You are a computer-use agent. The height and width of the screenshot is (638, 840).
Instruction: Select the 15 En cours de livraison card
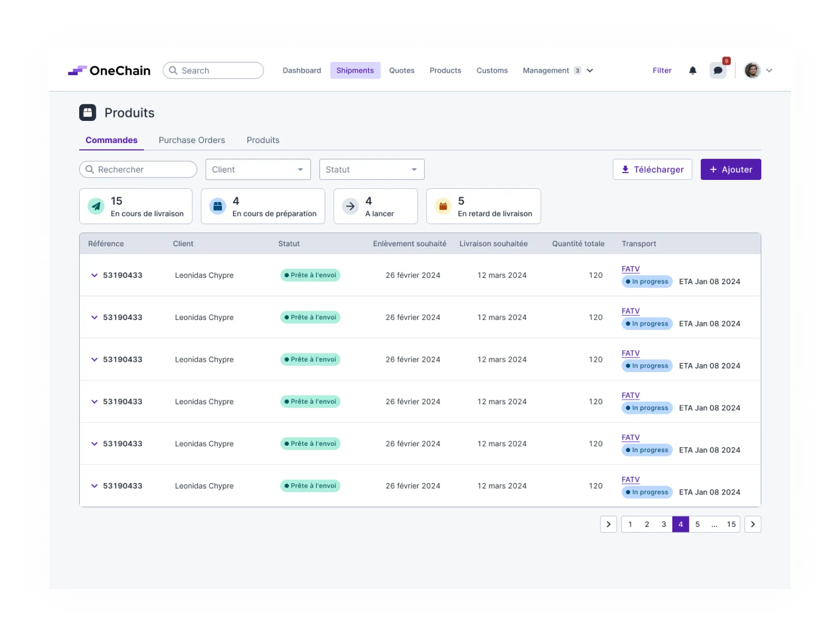[136, 206]
